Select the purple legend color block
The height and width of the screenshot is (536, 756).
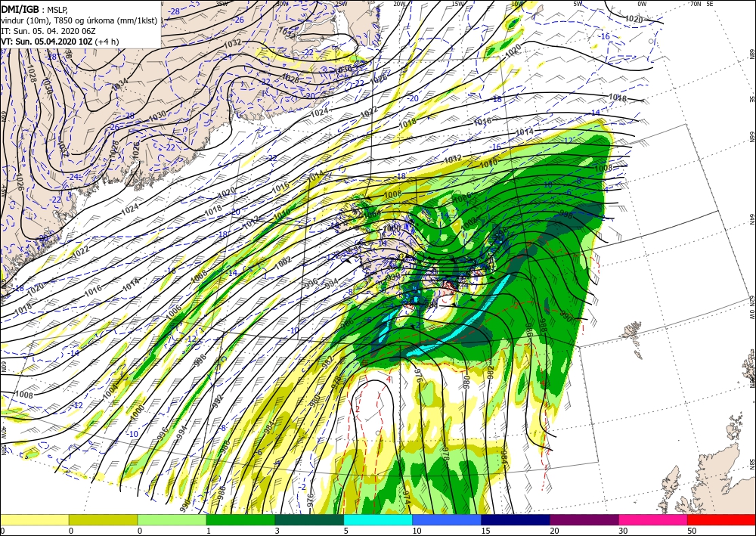(x=584, y=520)
